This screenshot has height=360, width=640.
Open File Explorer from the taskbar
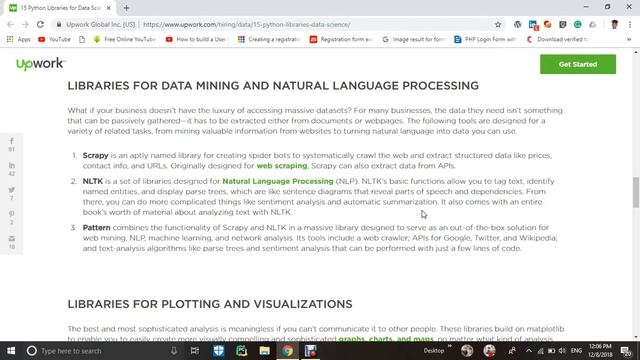(x=264, y=351)
